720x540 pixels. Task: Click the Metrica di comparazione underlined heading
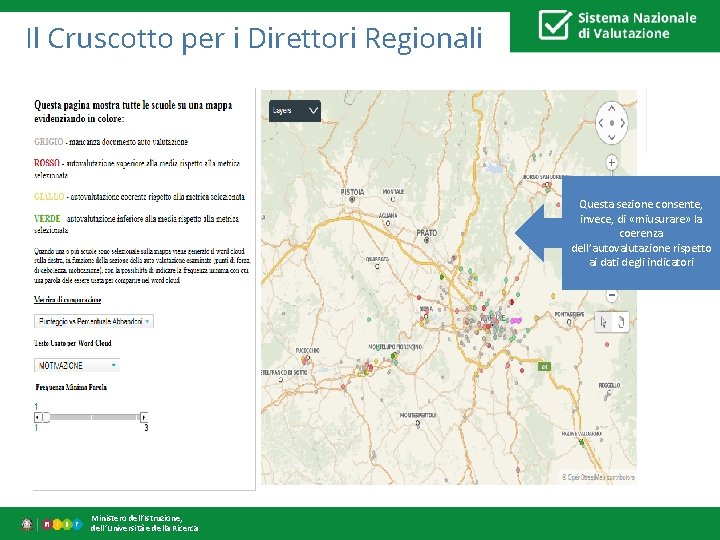(68, 300)
